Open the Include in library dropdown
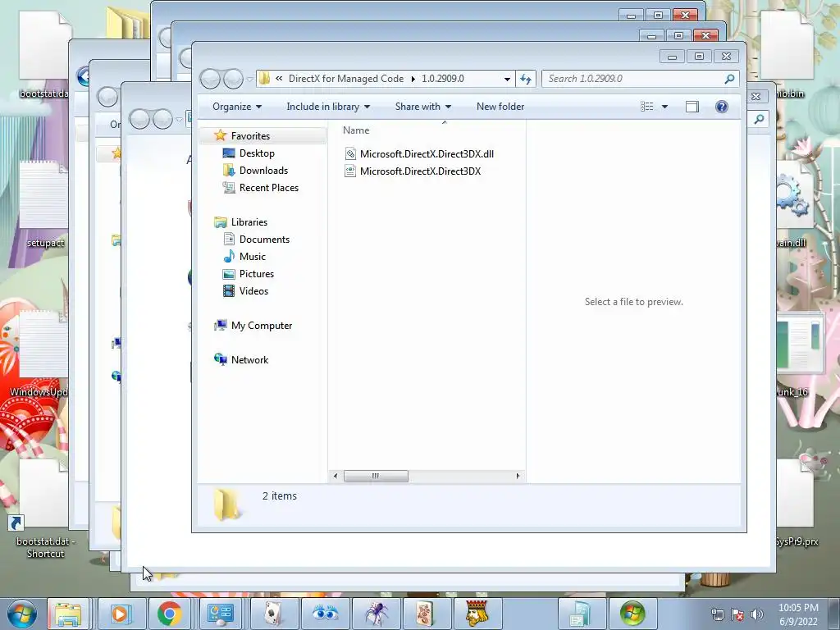Viewport: 840px width, 630px height. pos(328,107)
